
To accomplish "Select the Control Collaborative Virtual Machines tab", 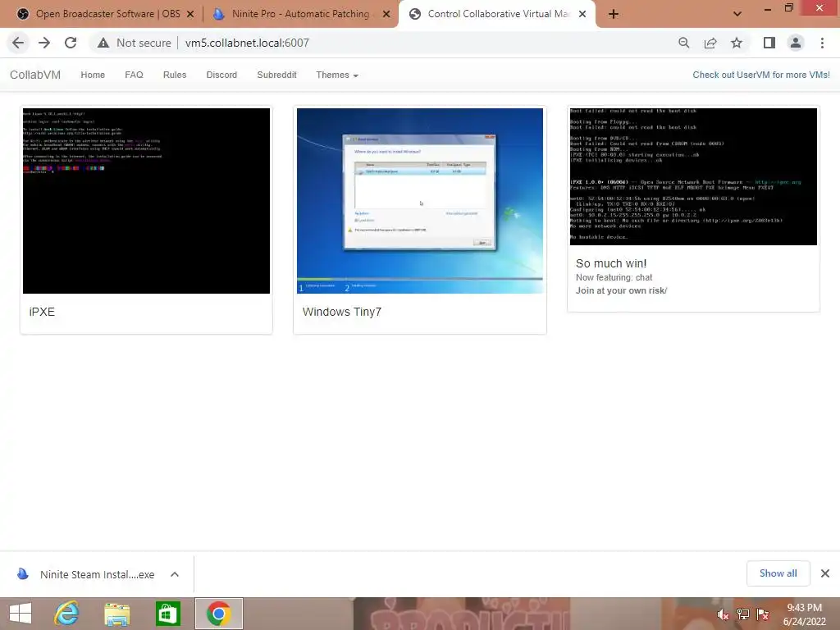I will pyautogui.click(x=496, y=14).
